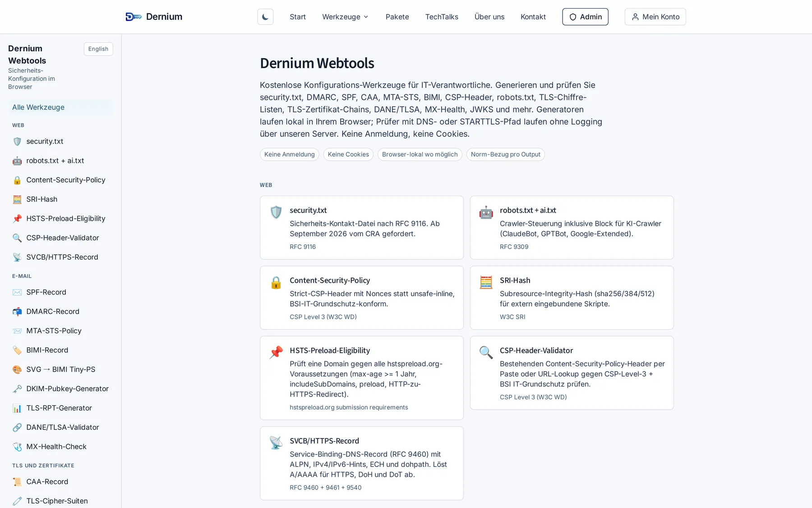Open the CSP-Header-Validator card
Viewport: 812px width, 508px height.
tap(572, 373)
